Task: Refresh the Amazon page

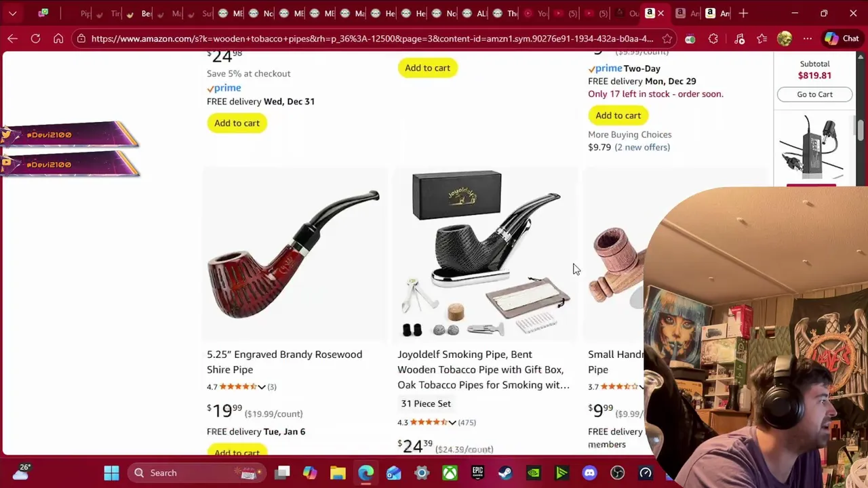Action: coord(35,39)
